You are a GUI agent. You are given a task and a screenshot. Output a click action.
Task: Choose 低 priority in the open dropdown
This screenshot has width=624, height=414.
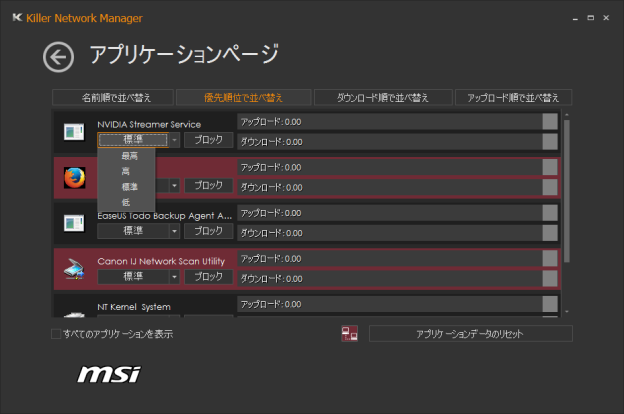[x=126, y=202]
